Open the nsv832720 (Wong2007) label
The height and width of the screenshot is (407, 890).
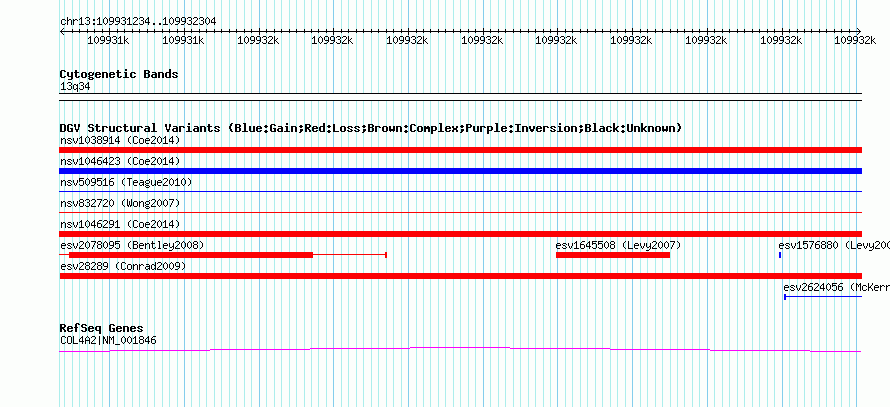[x=120, y=203]
